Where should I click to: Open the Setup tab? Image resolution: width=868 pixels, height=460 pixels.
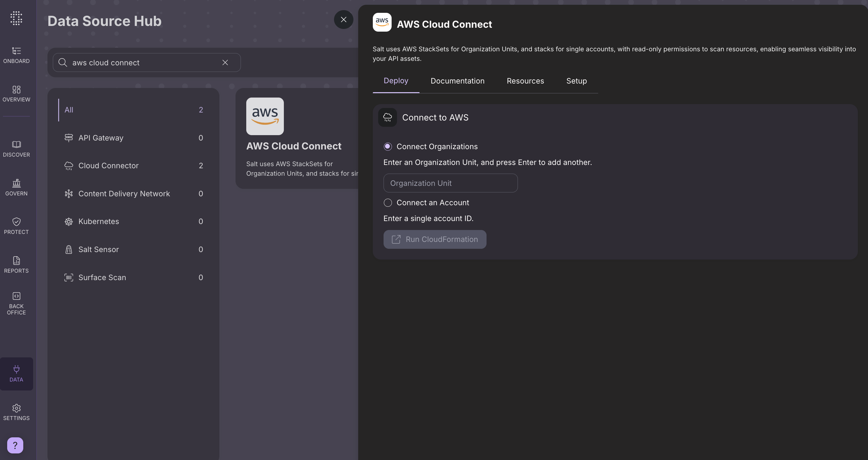576,81
